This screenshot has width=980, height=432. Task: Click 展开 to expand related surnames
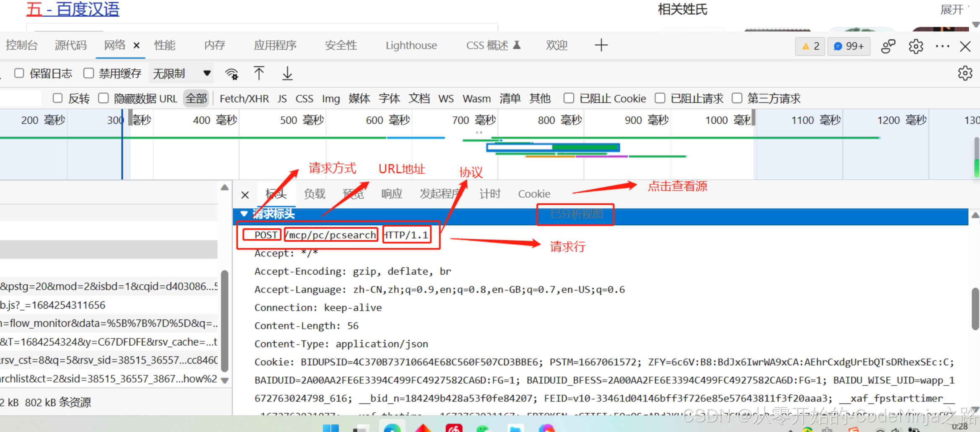coord(952,9)
